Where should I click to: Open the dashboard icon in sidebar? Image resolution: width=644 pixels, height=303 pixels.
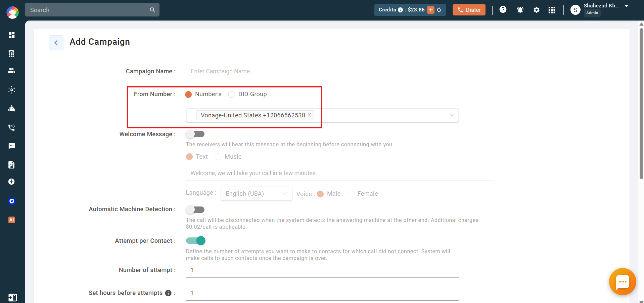[12, 35]
